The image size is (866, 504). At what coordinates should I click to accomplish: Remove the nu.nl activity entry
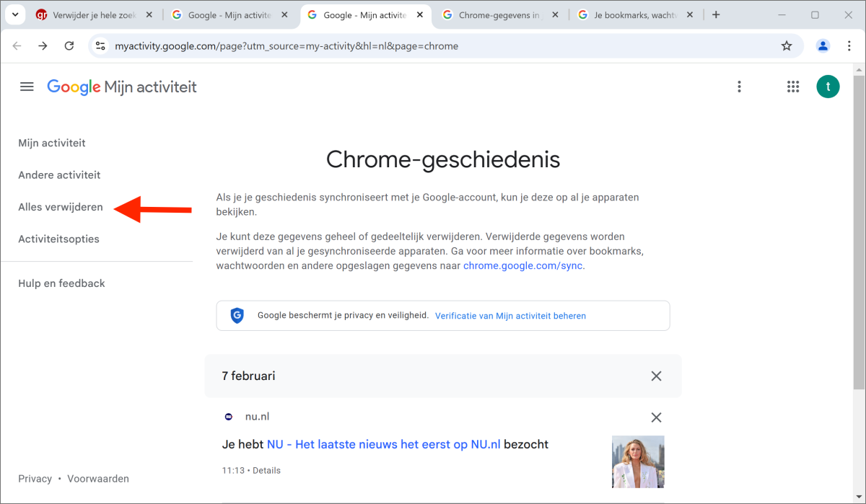[656, 417]
